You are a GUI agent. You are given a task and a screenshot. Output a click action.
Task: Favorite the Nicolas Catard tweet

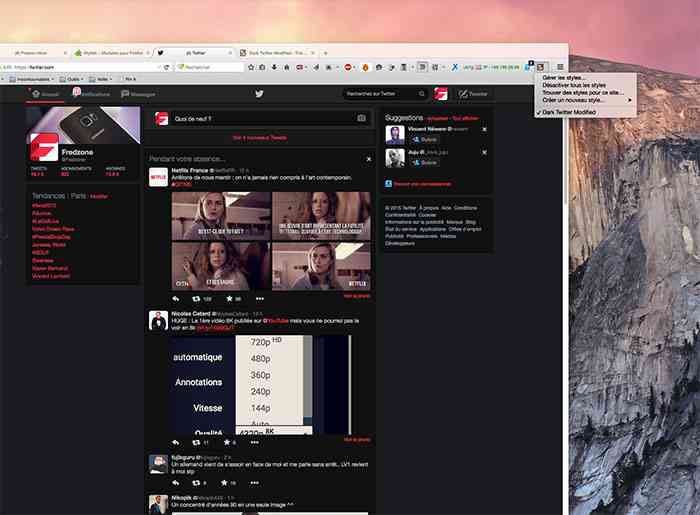point(227,442)
